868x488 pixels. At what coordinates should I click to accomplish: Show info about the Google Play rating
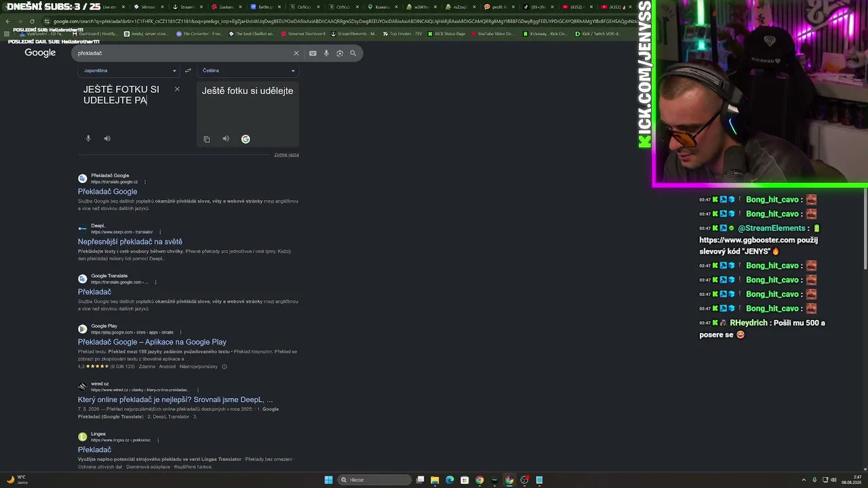(x=224, y=367)
